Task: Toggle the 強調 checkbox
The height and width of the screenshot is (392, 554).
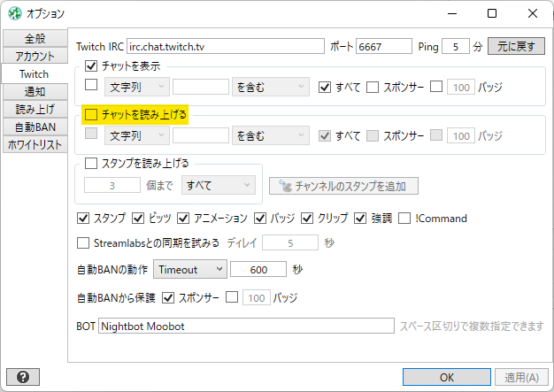Action: point(360,219)
